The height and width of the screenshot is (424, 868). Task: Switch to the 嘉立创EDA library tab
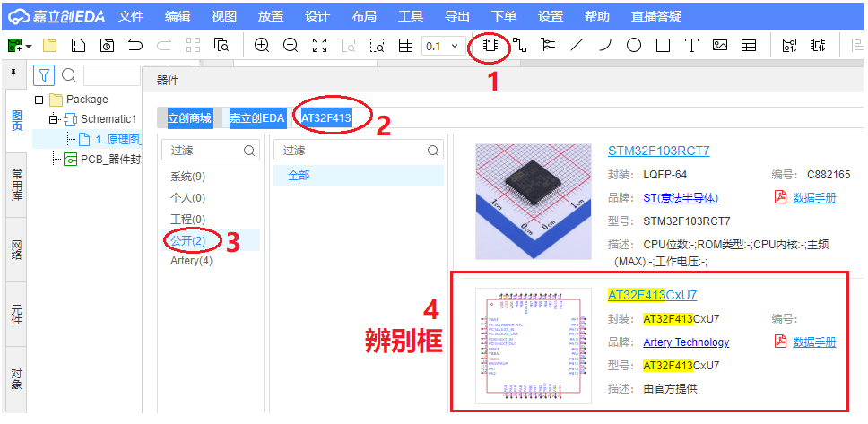(x=256, y=117)
